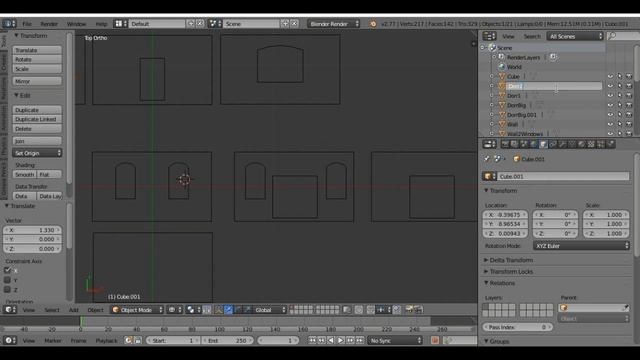Toggle visibility eye for Cube in outliner

[x=610, y=76]
